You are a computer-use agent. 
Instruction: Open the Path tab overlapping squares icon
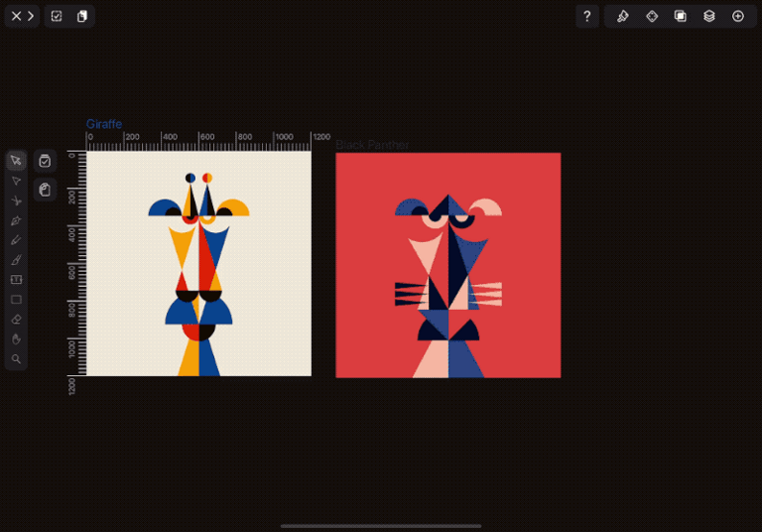(x=681, y=16)
